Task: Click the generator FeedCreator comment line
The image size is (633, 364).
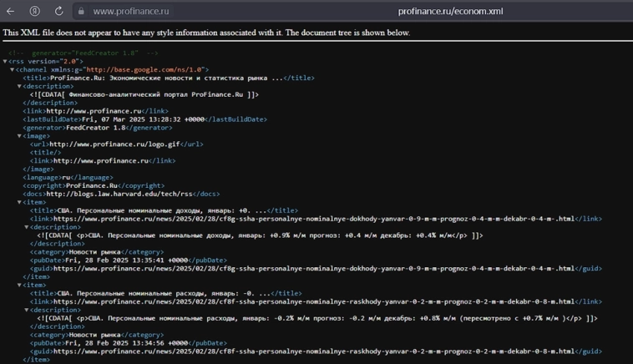Action: (84, 53)
